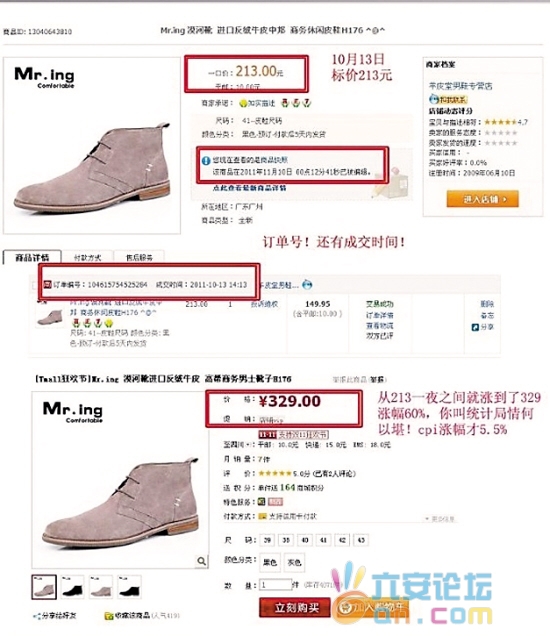Open 售后服务 tab
This screenshot has height=636, width=550.
pyautogui.click(x=139, y=257)
